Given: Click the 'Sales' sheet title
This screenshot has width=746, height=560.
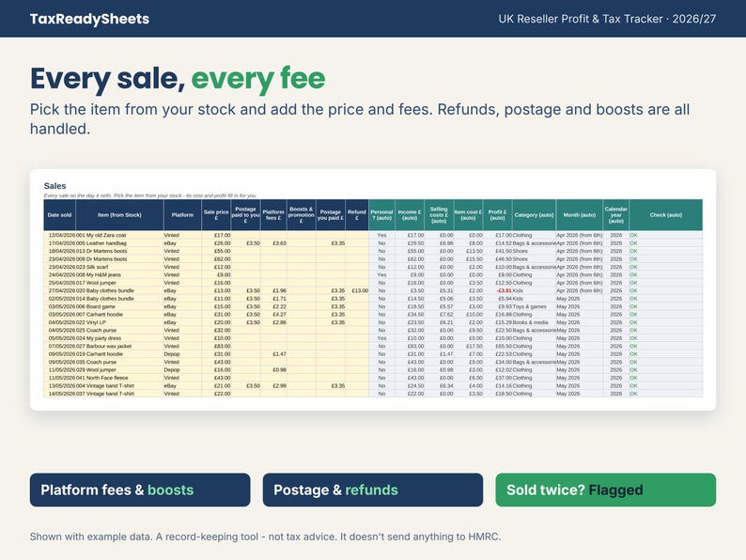Looking at the screenshot, I should coord(54,185).
